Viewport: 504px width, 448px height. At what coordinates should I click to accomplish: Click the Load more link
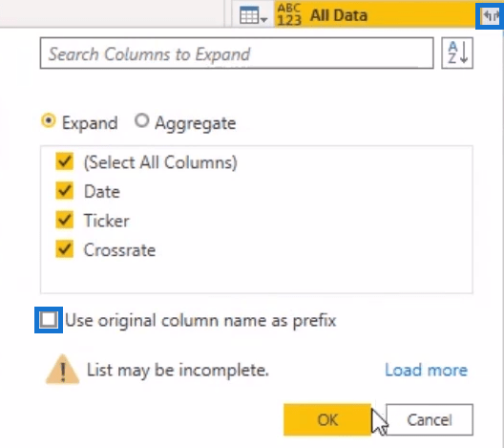pos(427,370)
